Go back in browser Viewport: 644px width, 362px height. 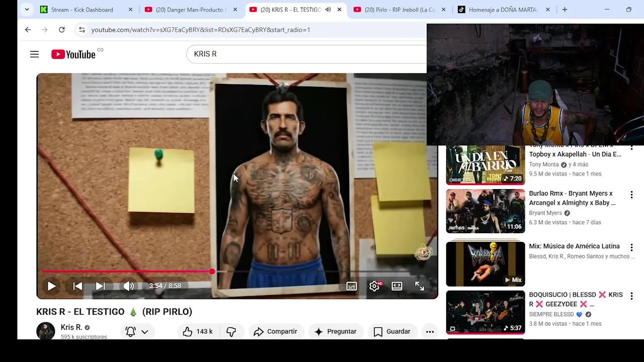(28, 30)
